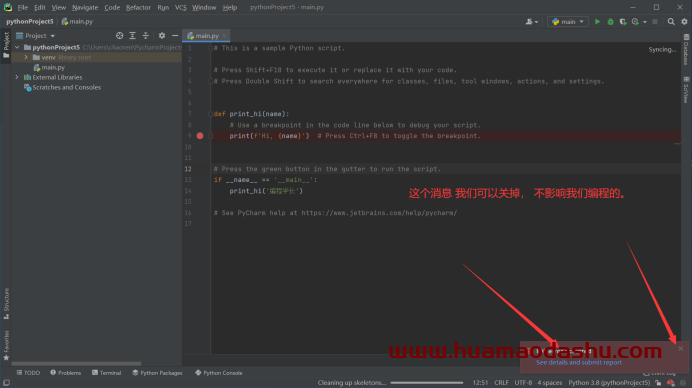
Task: Click See details and submit report link
Action: [x=579, y=362]
